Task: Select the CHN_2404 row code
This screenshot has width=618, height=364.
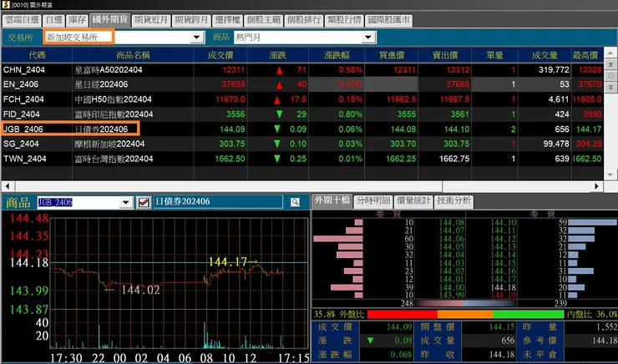Action: point(24,70)
